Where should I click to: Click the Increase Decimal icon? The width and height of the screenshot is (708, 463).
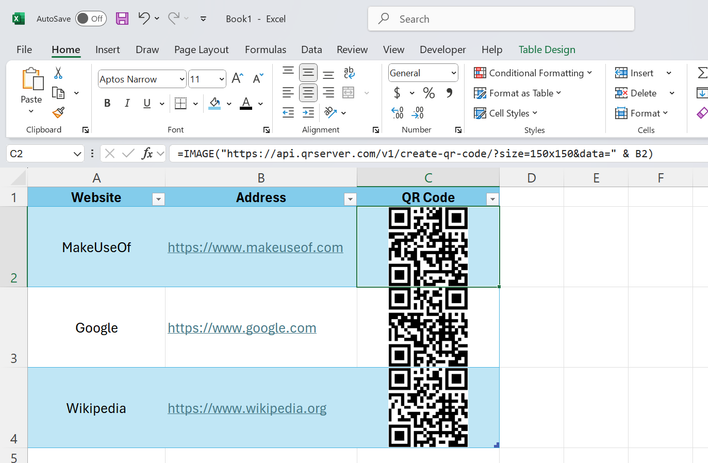click(397, 112)
